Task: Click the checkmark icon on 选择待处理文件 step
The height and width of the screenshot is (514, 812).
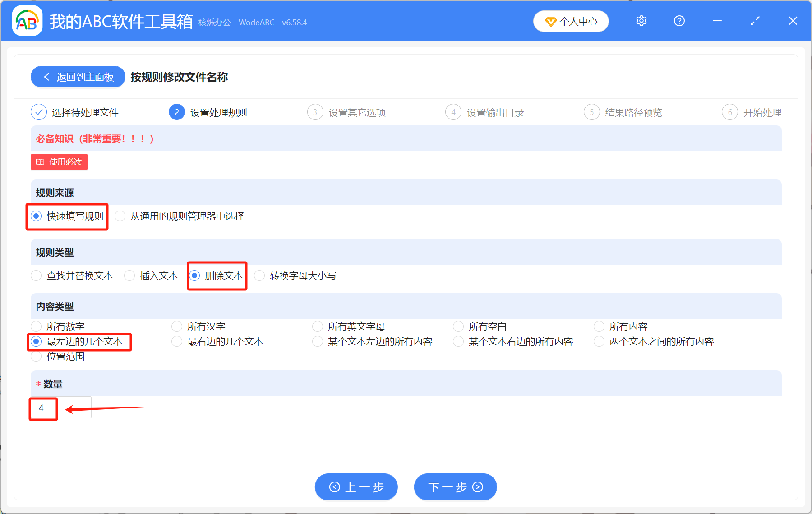Action: pos(38,112)
